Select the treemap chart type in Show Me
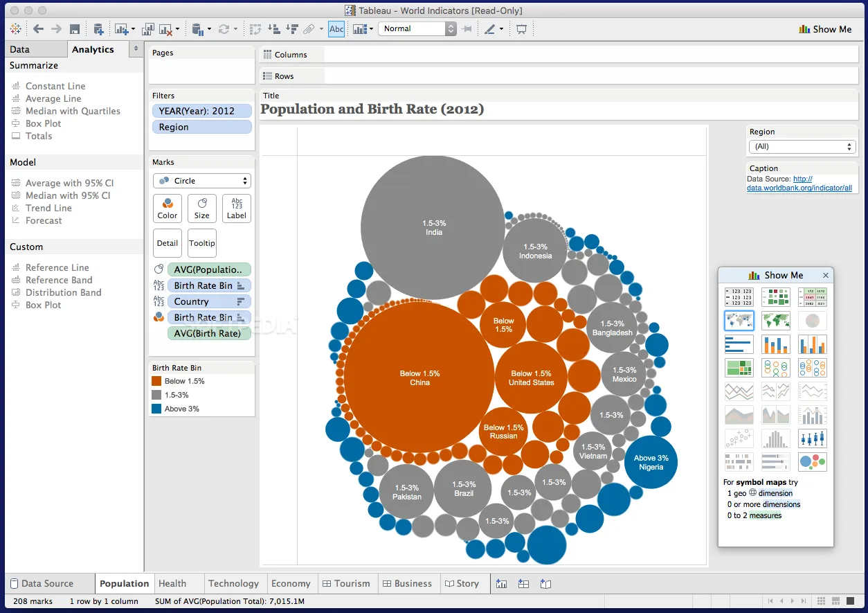This screenshot has height=613, width=868. [x=739, y=367]
